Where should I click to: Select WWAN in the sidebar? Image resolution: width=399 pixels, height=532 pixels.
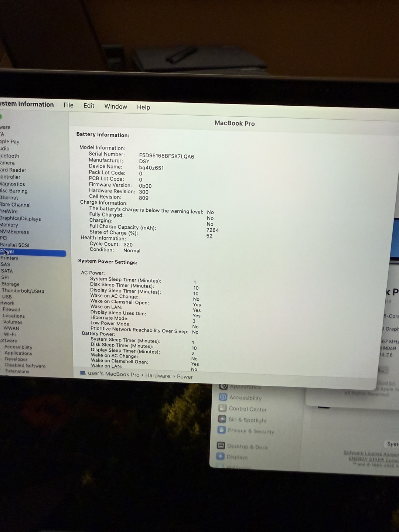pos(11,328)
